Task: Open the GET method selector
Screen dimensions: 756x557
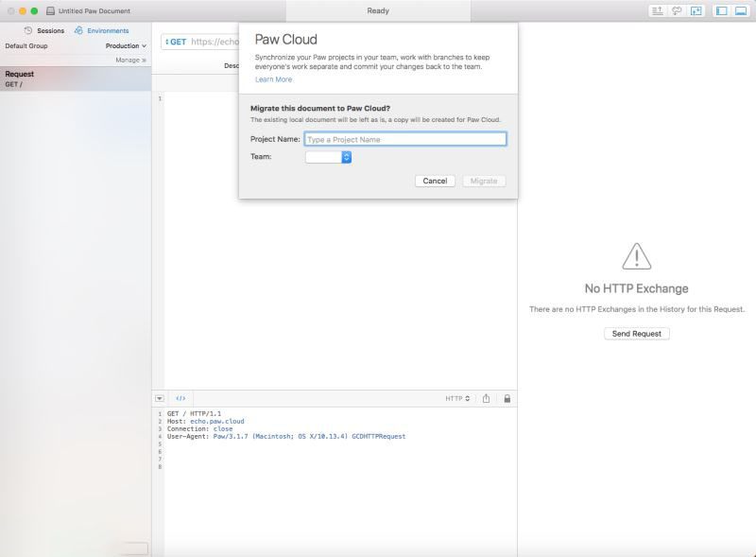Action: pyautogui.click(x=176, y=42)
